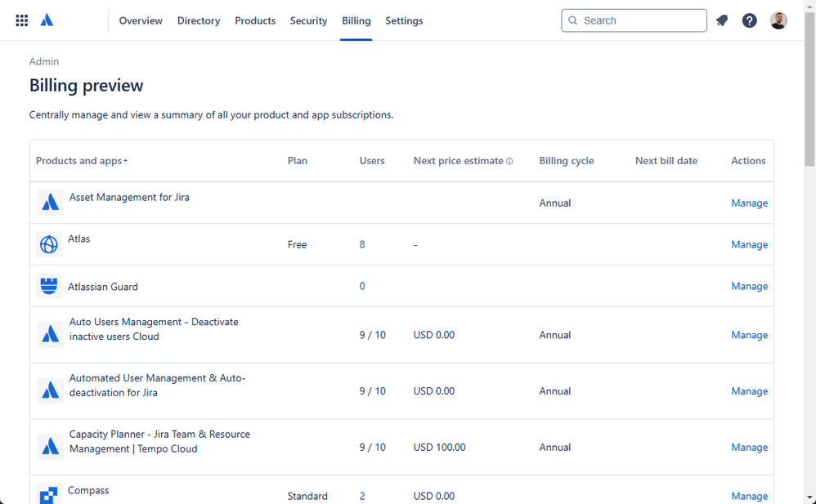Click the Atlassian Guard shield icon
The image size is (816, 504).
click(x=49, y=286)
